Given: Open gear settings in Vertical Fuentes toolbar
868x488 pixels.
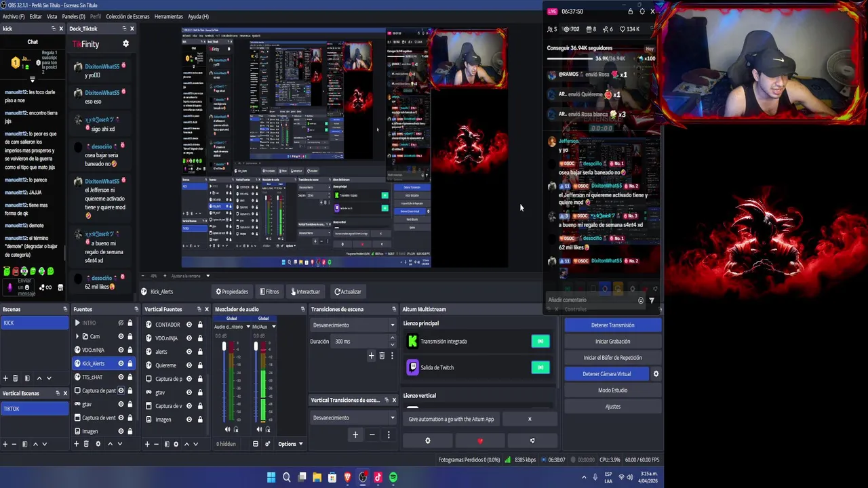Looking at the screenshot, I should pos(176,444).
